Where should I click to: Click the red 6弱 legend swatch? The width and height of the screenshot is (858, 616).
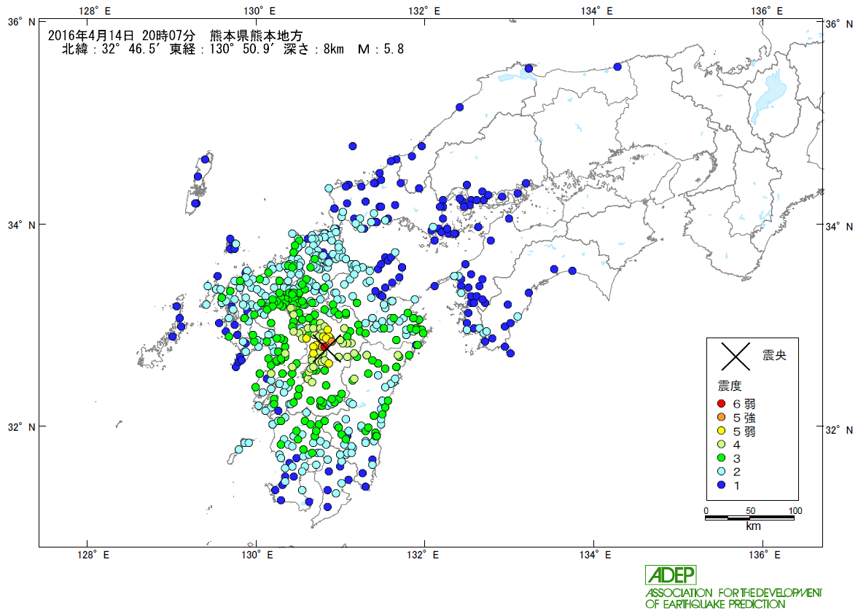[x=721, y=404]
